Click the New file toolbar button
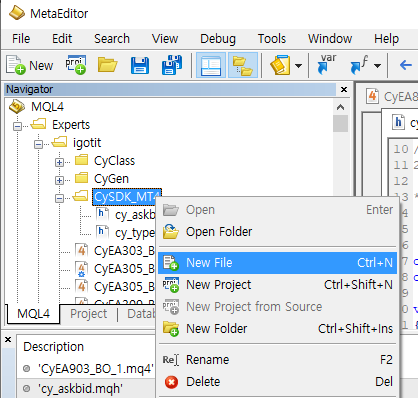 29,65
